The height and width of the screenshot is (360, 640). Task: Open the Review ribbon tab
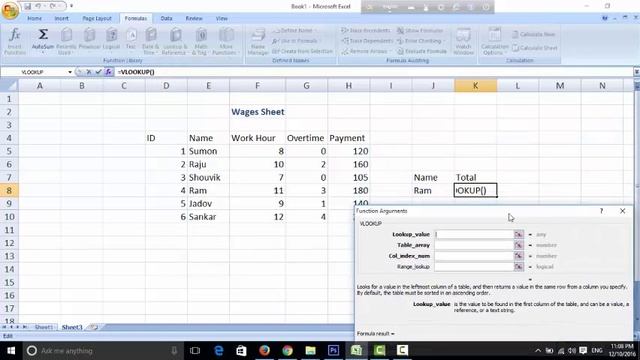click(x=194, y=18)
